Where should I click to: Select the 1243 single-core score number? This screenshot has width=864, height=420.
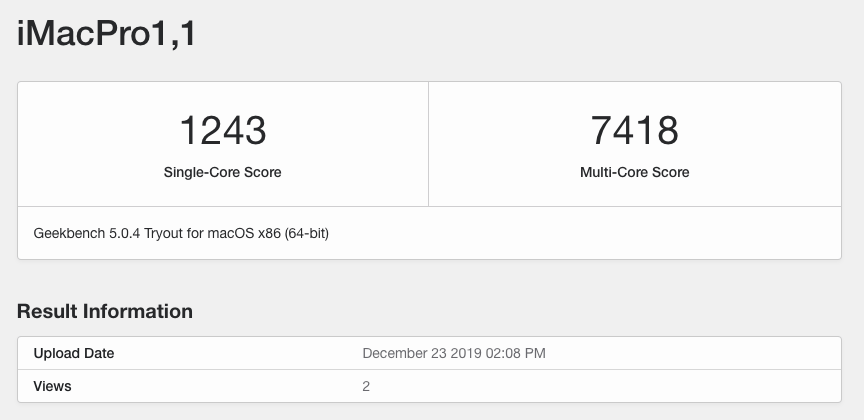[222, 130]
